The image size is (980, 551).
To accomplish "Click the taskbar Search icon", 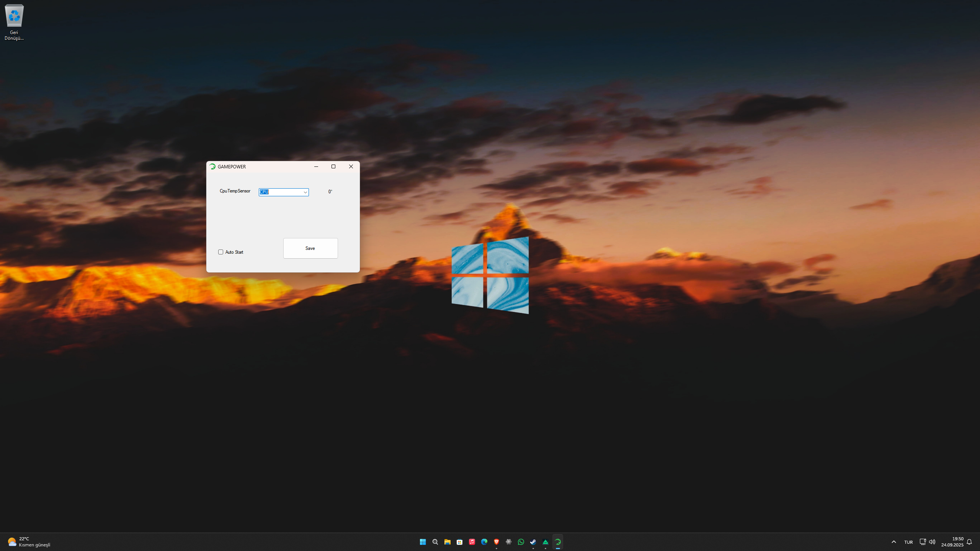I will click(435, 542).
